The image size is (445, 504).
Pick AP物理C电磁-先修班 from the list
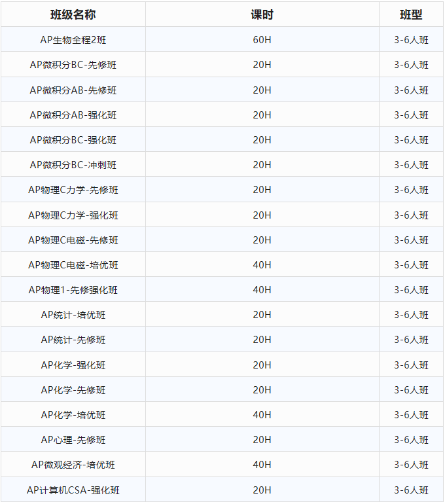click(73, 240)
